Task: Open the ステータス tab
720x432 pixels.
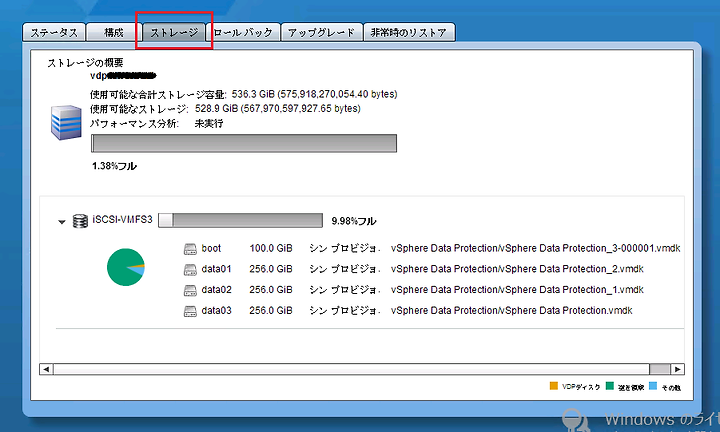Action: [54, 32]
